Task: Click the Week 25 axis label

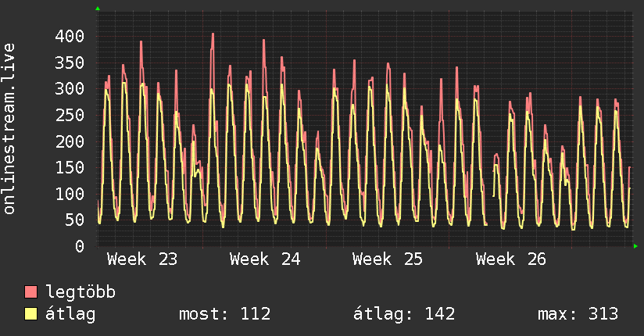Action: coord(388,259)
